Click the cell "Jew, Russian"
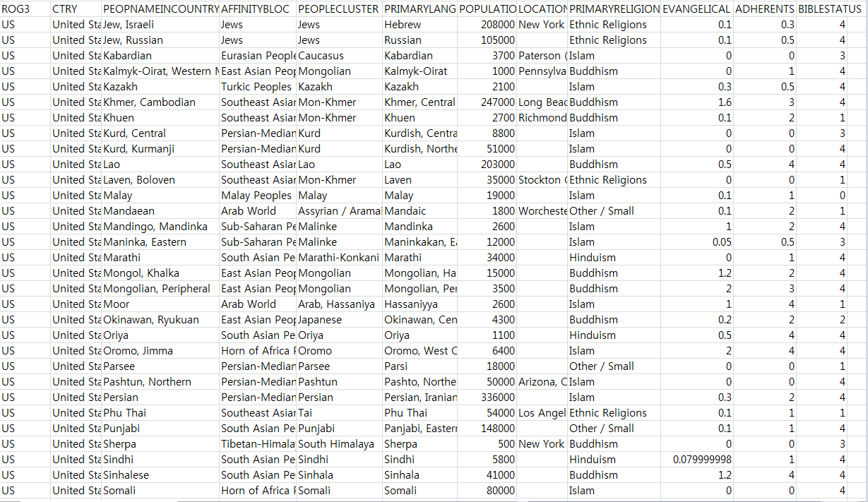The image size is (868, 502). (160, 40)
